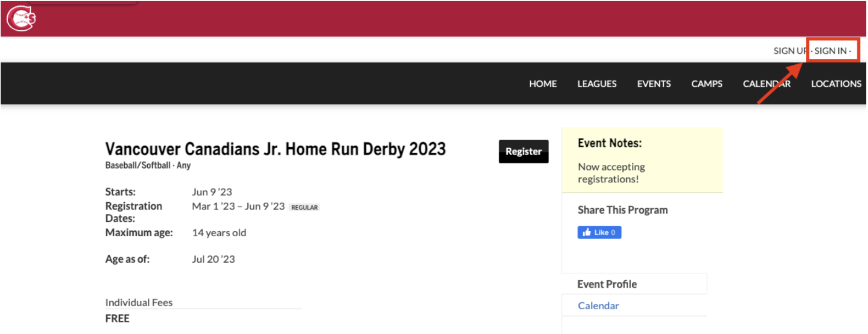The width and height of the screenshot is (868, 334).
Task: Open the LEAGUES menu item
Action: (x=597, y=83)
